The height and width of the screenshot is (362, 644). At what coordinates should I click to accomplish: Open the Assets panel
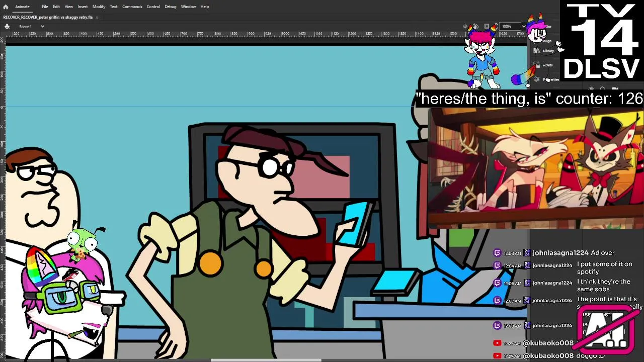pos(544,65)
